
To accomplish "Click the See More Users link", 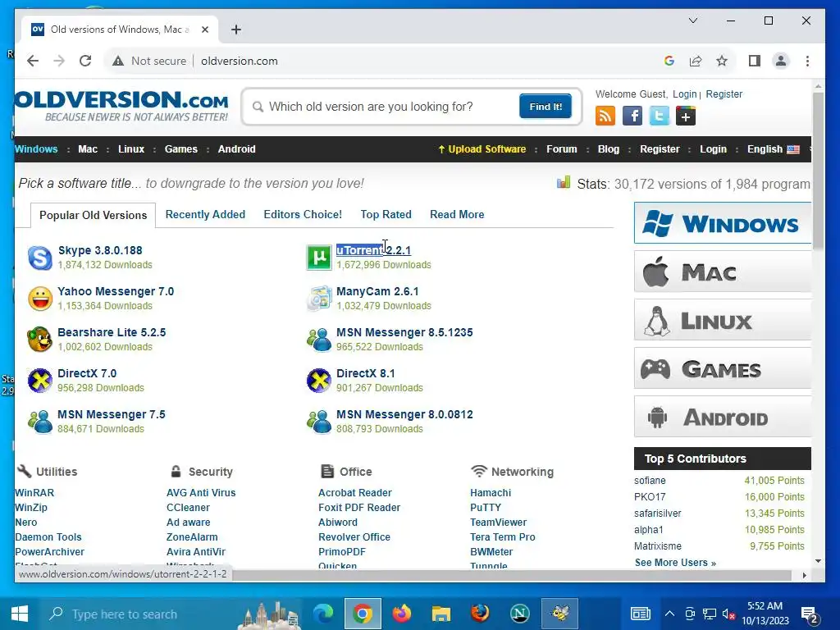I will [675, 563].
